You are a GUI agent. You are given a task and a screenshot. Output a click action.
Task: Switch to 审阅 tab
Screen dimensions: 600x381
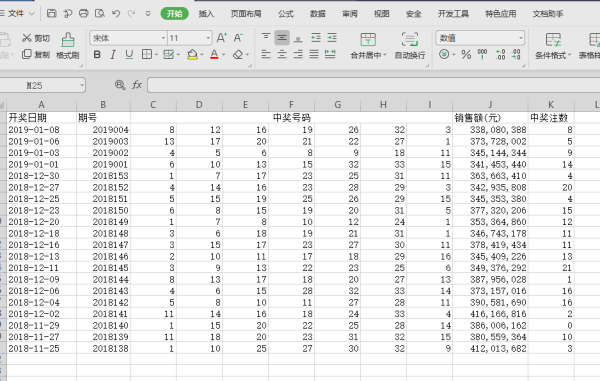(x=350, y=14)
